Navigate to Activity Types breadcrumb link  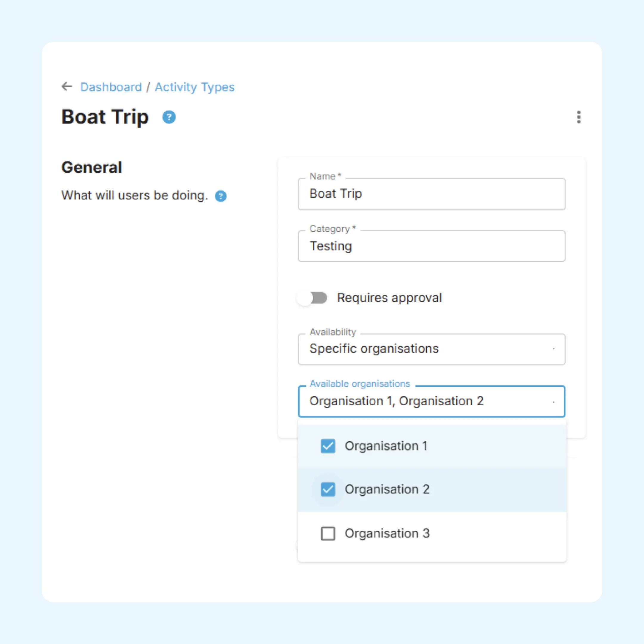[x=195, y=87]
